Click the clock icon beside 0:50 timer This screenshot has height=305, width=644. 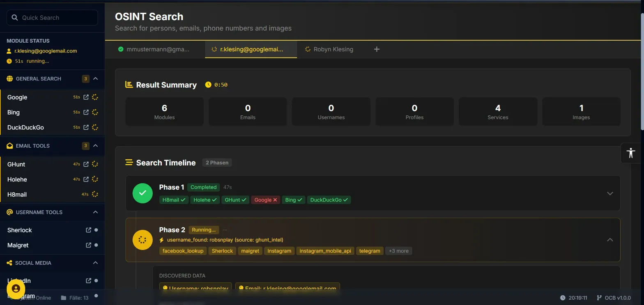(x=208, y=85)
